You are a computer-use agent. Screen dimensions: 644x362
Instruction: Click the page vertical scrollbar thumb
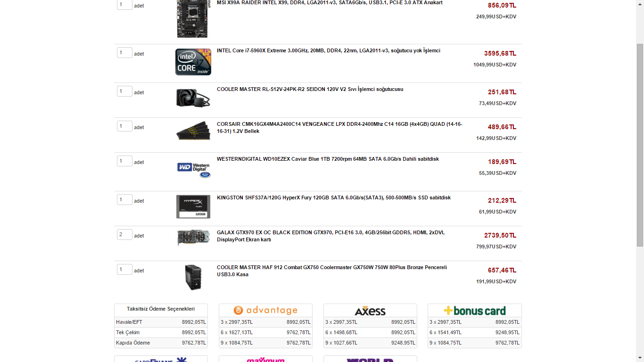pos(640,145)
